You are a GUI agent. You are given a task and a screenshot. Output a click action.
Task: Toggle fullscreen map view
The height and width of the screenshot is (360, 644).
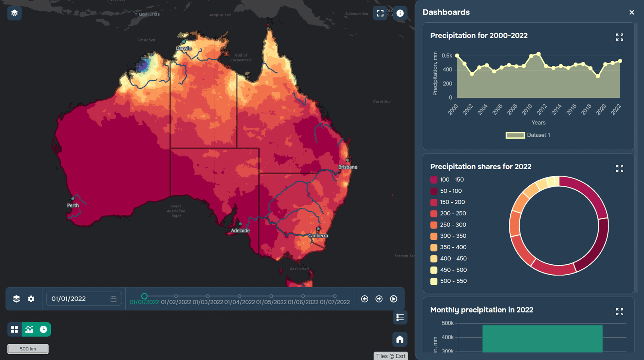(x=380, y=13)
